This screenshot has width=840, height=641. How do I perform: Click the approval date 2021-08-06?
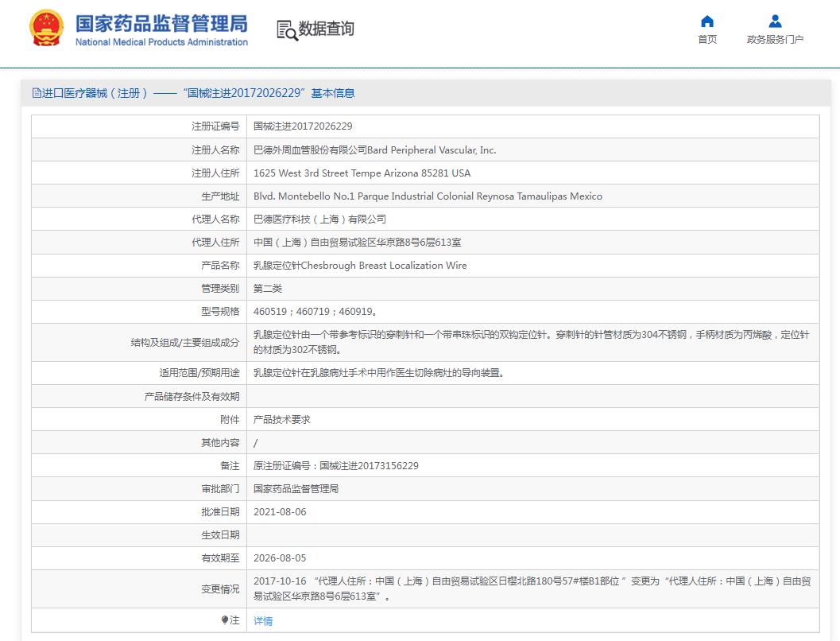(279, 511)
